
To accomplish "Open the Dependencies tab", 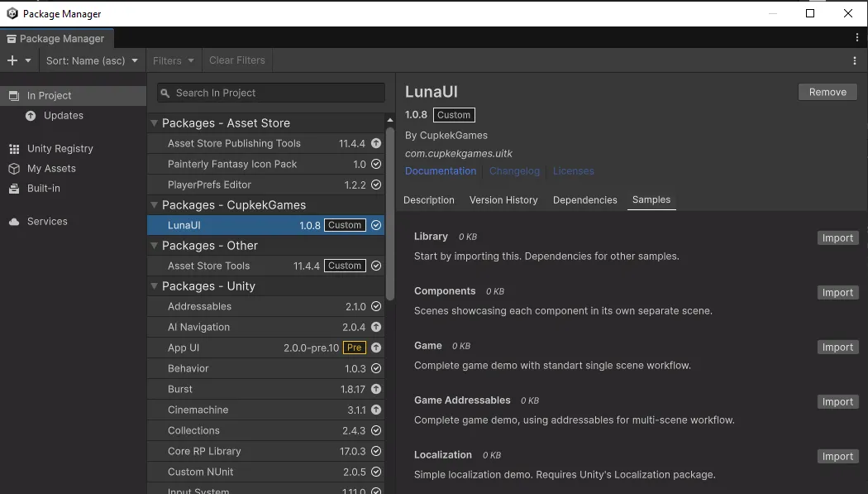I will coord(584,200).
